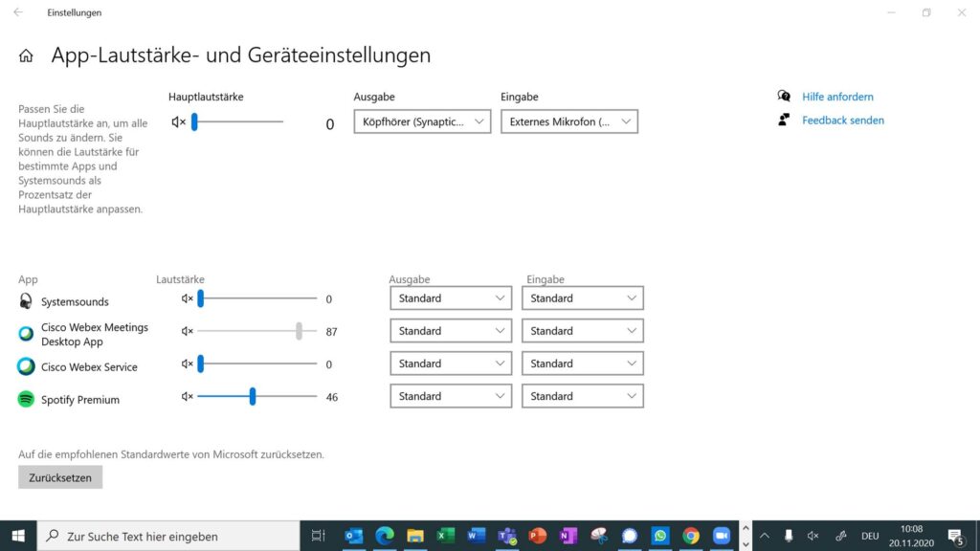Click the taskbar search box

pos(168,536)
